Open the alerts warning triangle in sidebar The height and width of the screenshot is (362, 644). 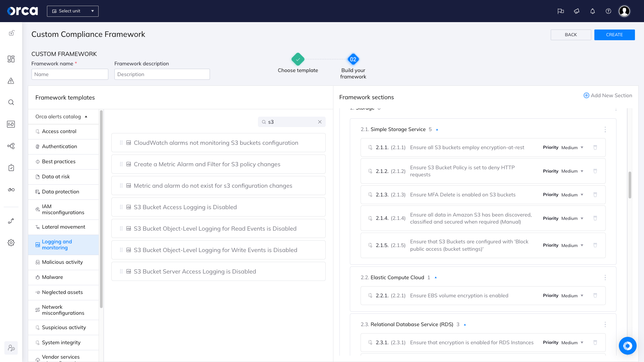pos(11,81)
